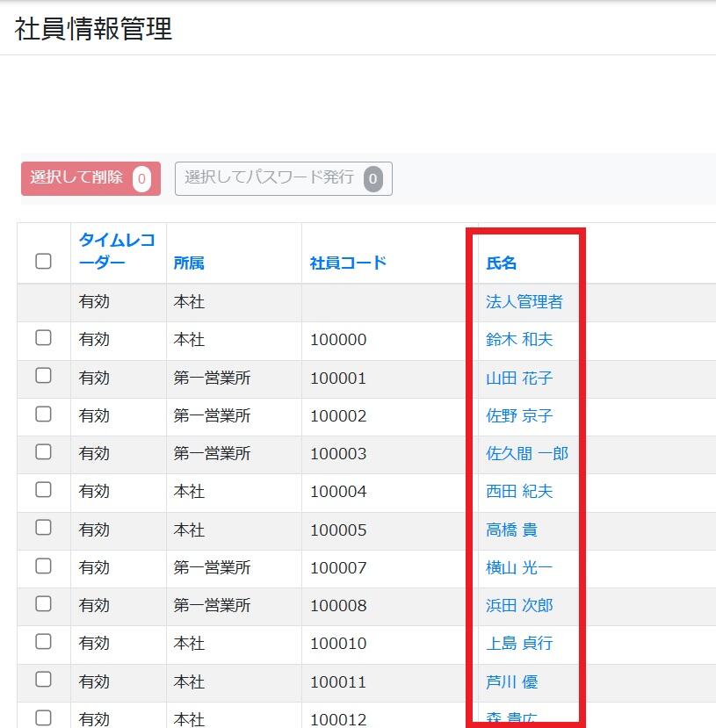Open 佐久間 一郎's employee details

click(x=529, y=454)
